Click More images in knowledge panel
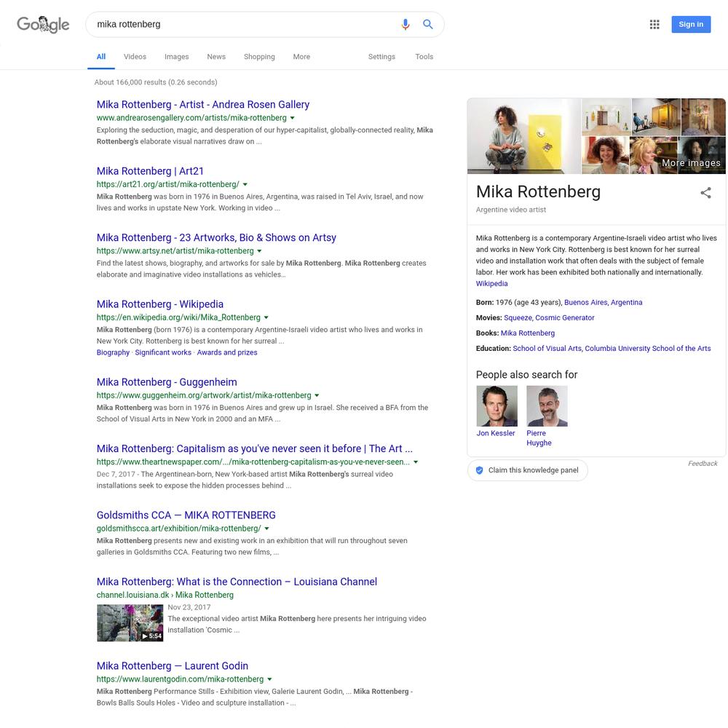Viewport: 728px width, 728px height. point(691,163)
